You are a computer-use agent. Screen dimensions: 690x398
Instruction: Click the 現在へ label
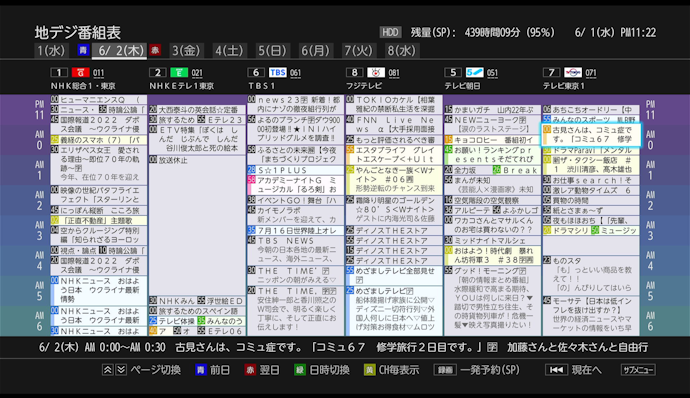point(586,370)
